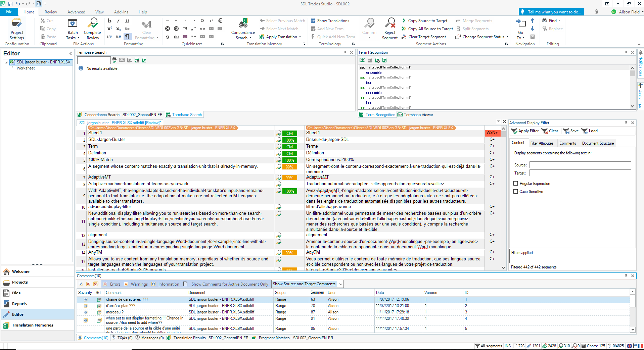Collapse the ribbon with the chevron

click(639, 44)
